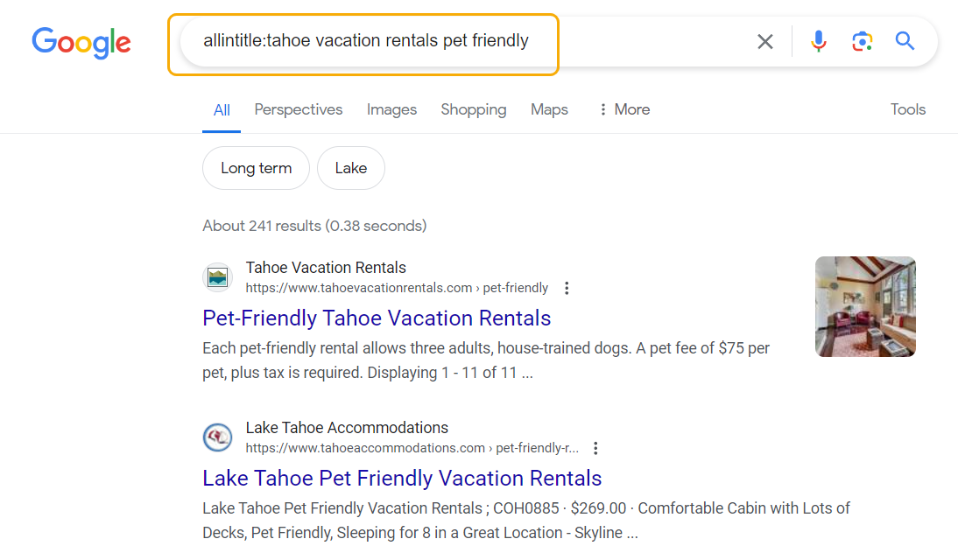Apply the Lake filter chip
Image resolution: width=958 pixels, height=560 pixels.
click(350, 168)
